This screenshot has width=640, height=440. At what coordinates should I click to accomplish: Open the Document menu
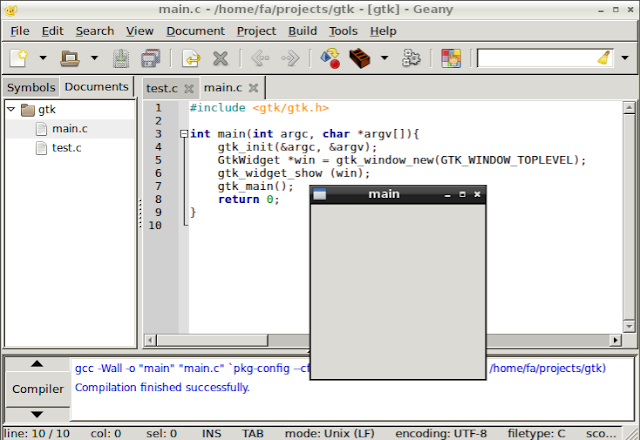196,31
